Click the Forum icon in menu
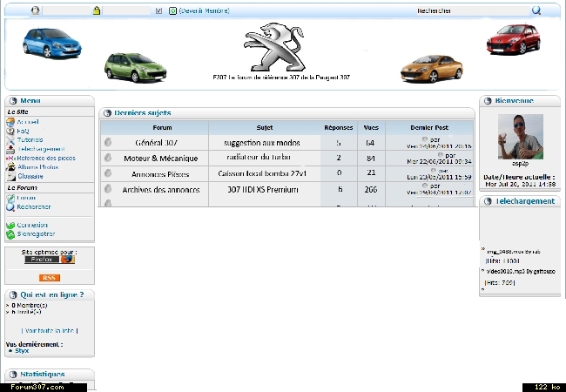The height and width of the screenshot is (392, 566). 10,198
